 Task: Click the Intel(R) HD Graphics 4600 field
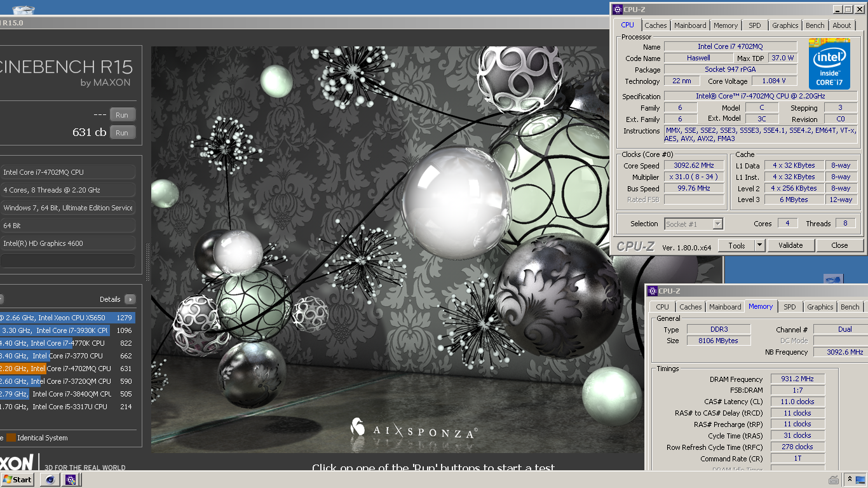(x=67, y=243)
